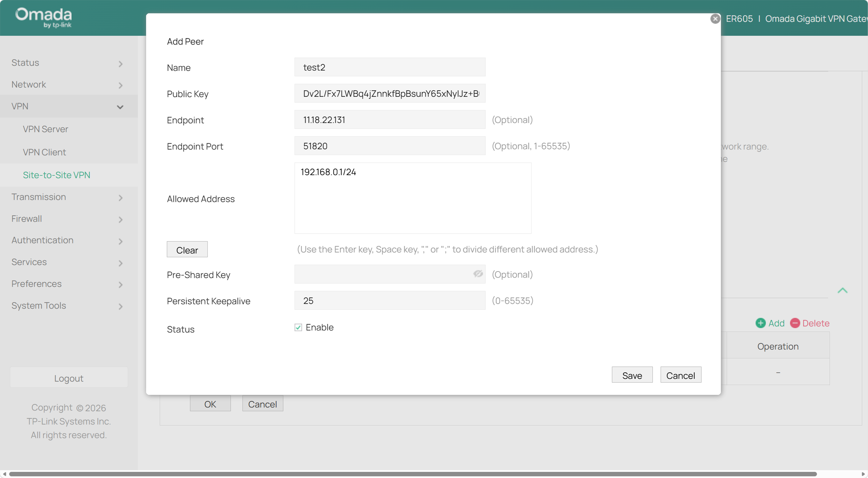Collapse the VPN menu chevron
The width and height of the screenshot is (868, 478).
(120, 107)
